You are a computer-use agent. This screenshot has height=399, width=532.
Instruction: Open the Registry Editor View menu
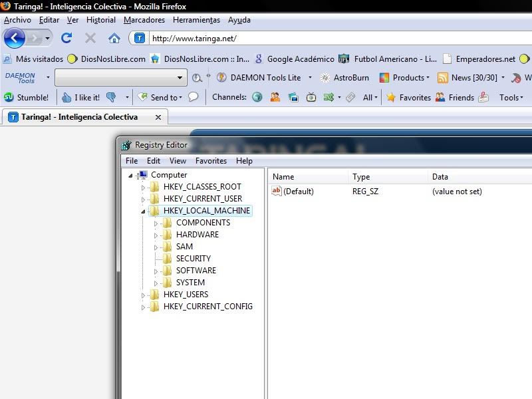[x=178, y=161]
